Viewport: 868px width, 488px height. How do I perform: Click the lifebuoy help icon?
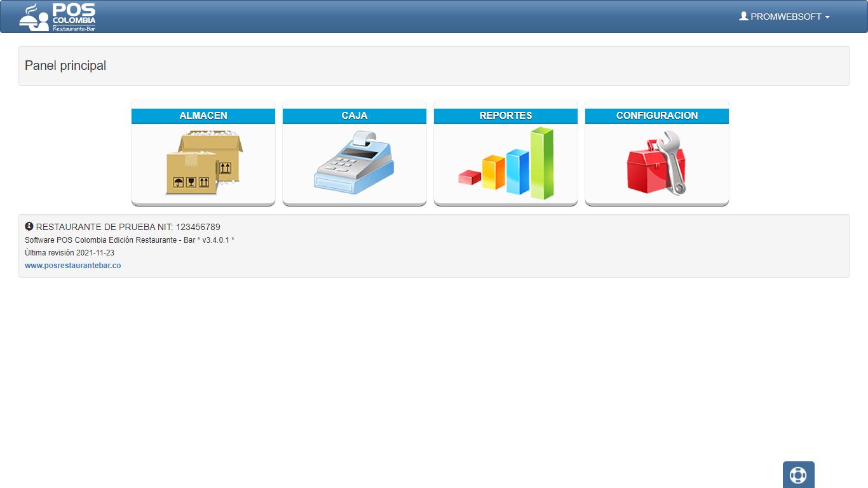[x=798, y=475]
